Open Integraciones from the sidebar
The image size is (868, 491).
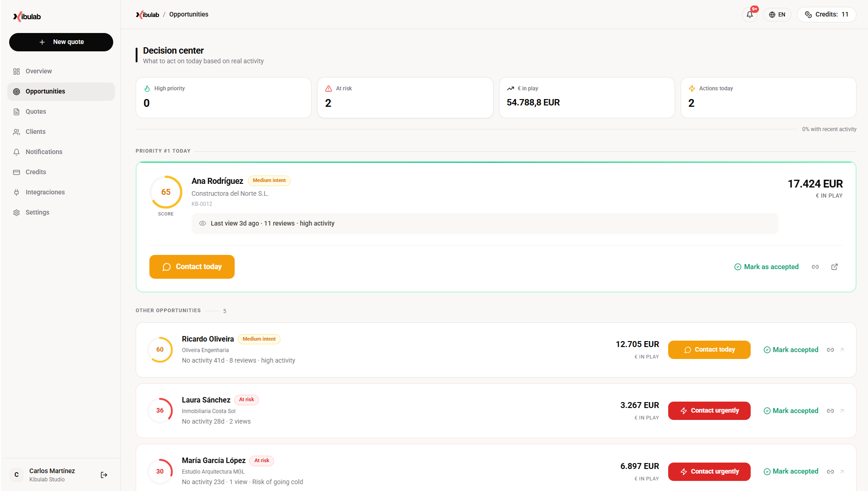[x=45, y=192]
